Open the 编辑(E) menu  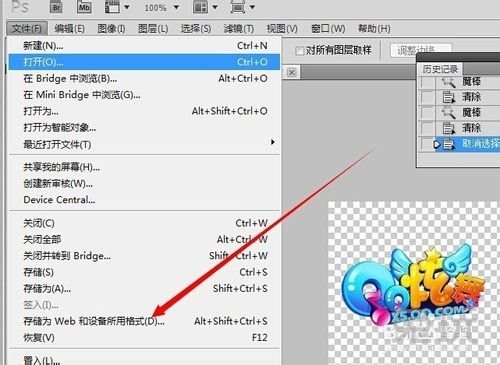pos(69,29)
